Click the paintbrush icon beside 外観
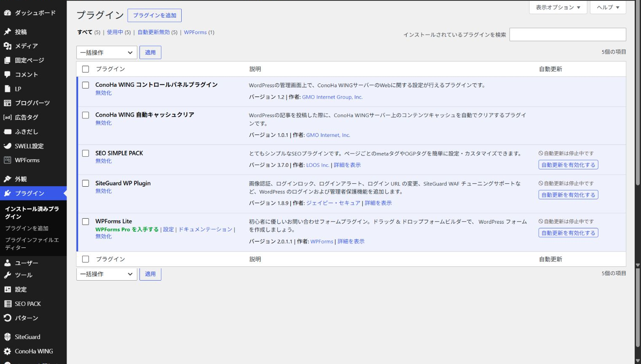This screenshot has width=641, height=364. pyautogui.click(x=7, y=179)
